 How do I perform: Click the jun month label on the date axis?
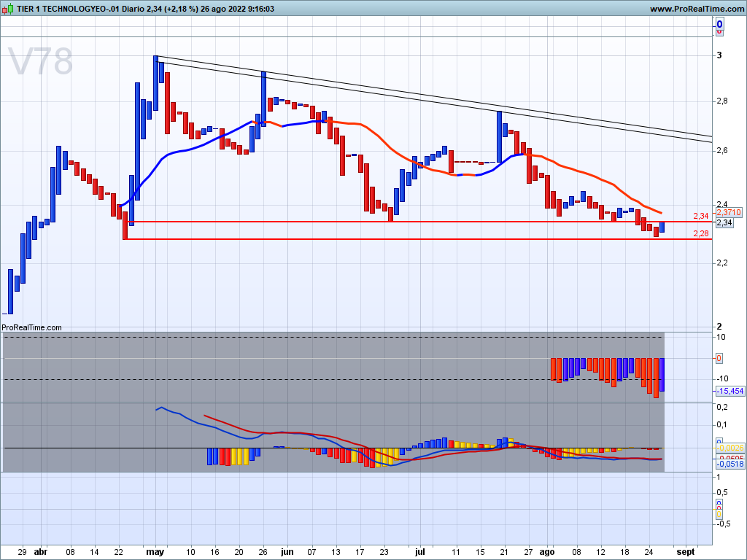pos(287,552)
